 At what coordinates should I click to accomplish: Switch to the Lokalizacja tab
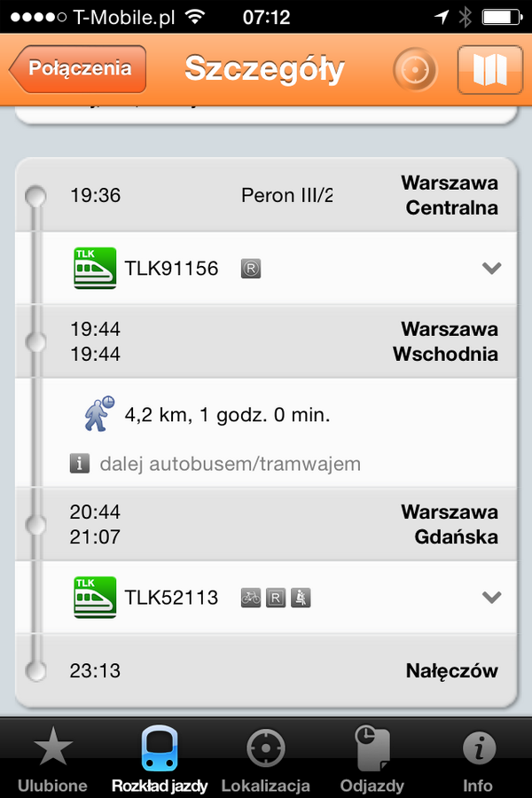coord(265,758)
